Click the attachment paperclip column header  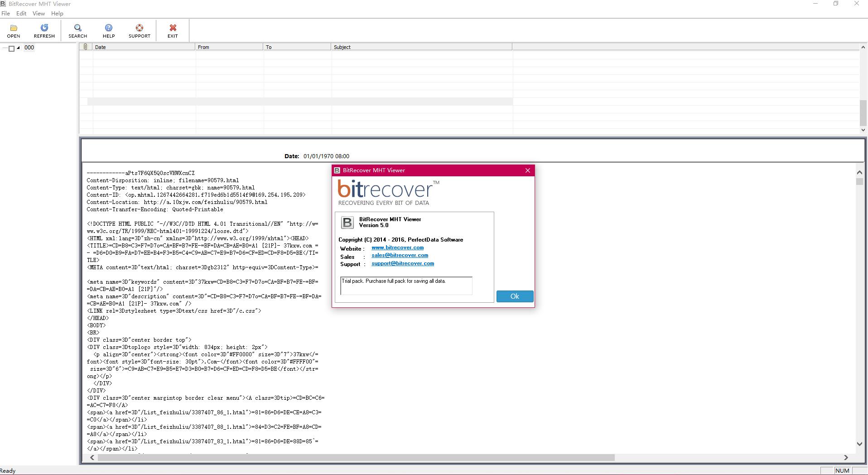click(x=86, y=47)
